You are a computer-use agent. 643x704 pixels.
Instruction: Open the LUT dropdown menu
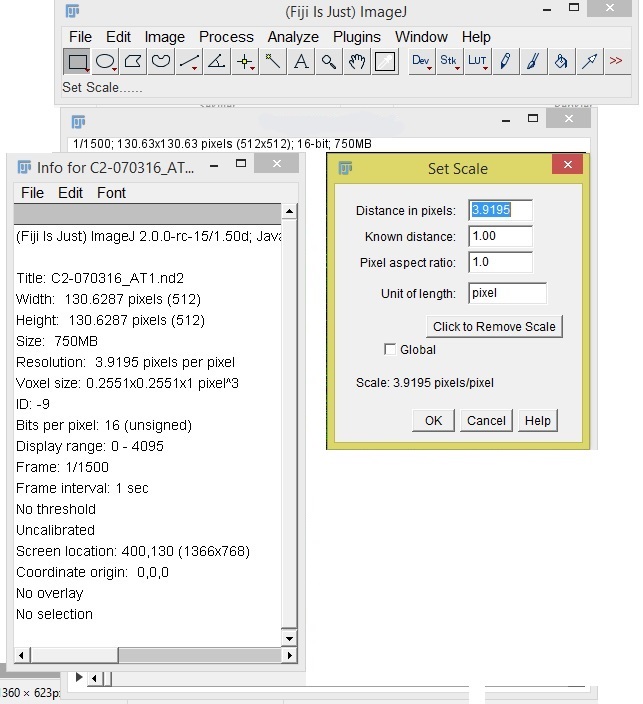[477, 62]
